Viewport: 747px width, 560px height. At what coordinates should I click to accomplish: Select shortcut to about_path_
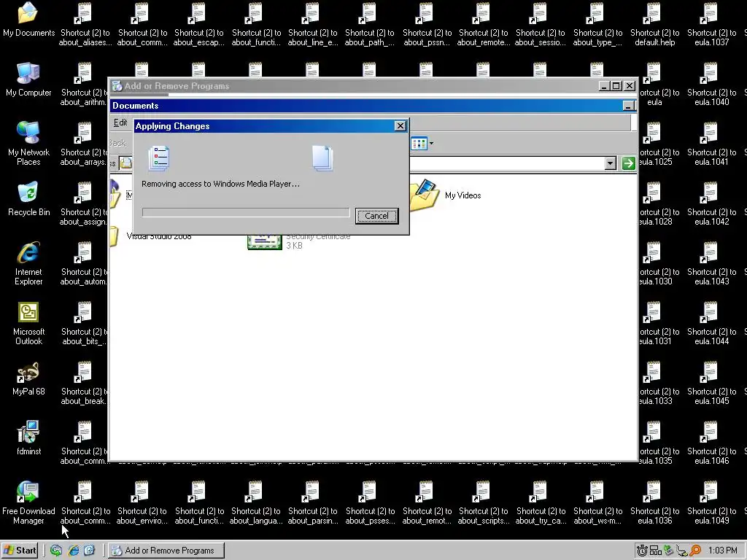369,25
